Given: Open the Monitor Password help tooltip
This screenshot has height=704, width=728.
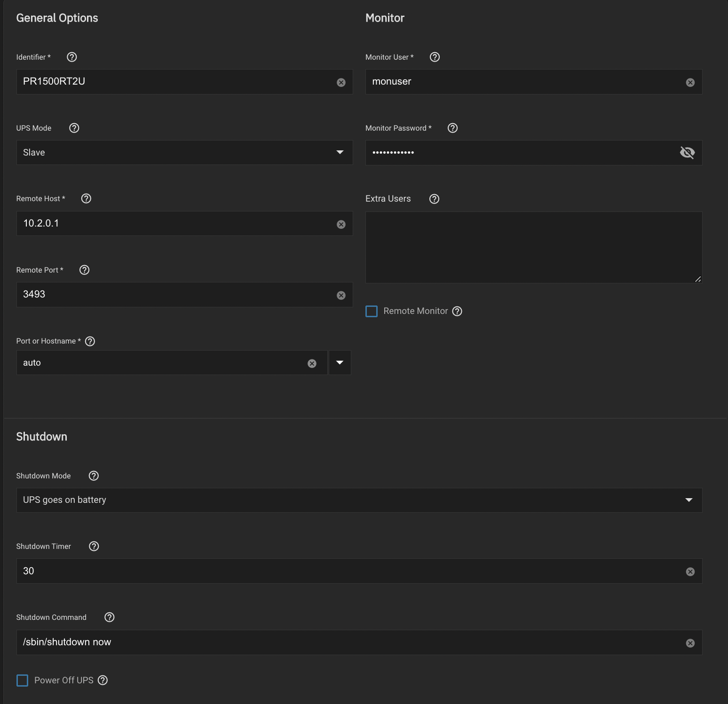Looking at the screenshot, I should pyautogui.click(x=452, y=128).
